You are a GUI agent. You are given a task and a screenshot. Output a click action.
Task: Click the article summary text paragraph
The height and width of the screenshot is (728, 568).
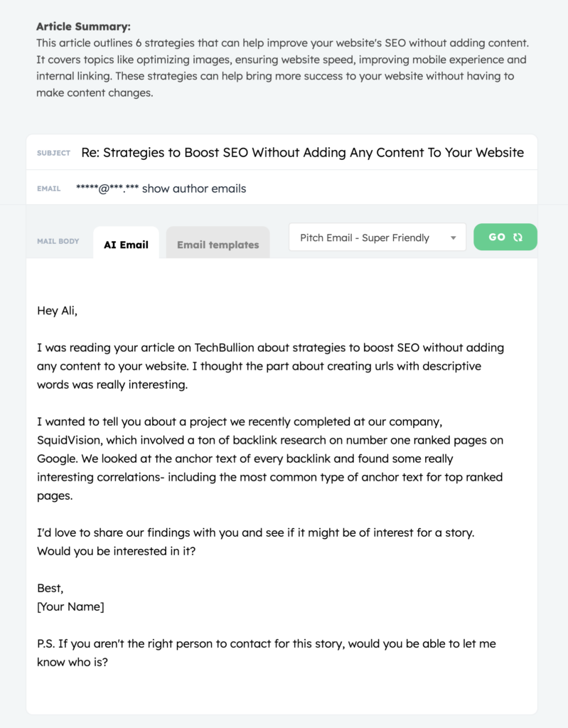(282, 68)
